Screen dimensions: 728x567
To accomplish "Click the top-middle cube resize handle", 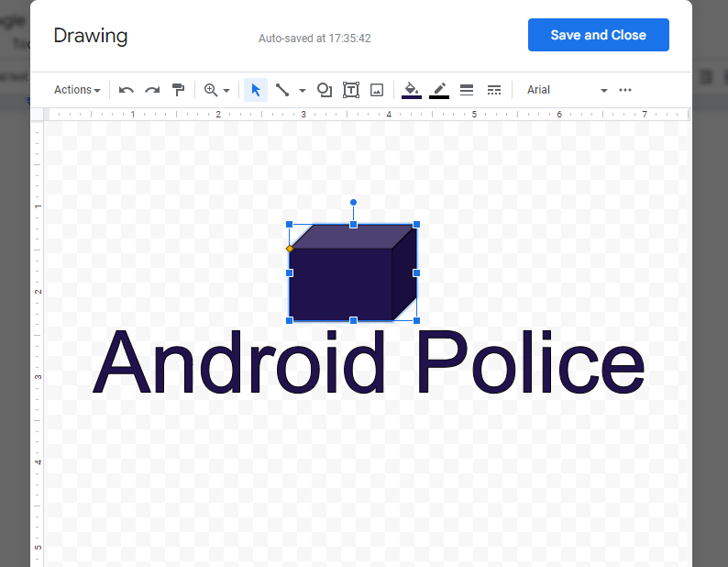I will tap(353, 225).
